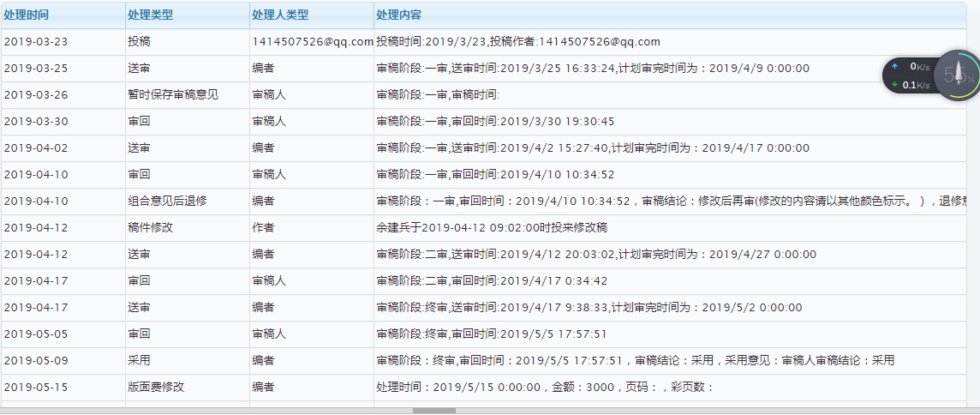980x415 pixels.
Task: Click the 审回 entry dated 2019-05-05
Action: 139,334
